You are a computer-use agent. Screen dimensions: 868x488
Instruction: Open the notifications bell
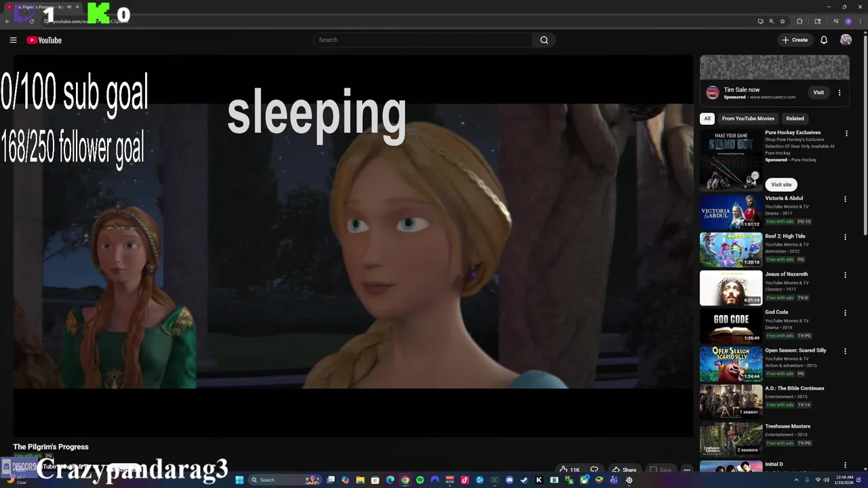tap(824, 40)
